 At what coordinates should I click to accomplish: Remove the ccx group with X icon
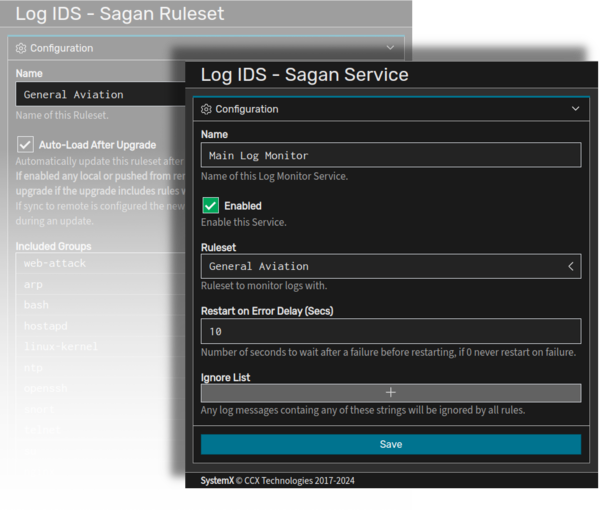click(x=385, y=492)
